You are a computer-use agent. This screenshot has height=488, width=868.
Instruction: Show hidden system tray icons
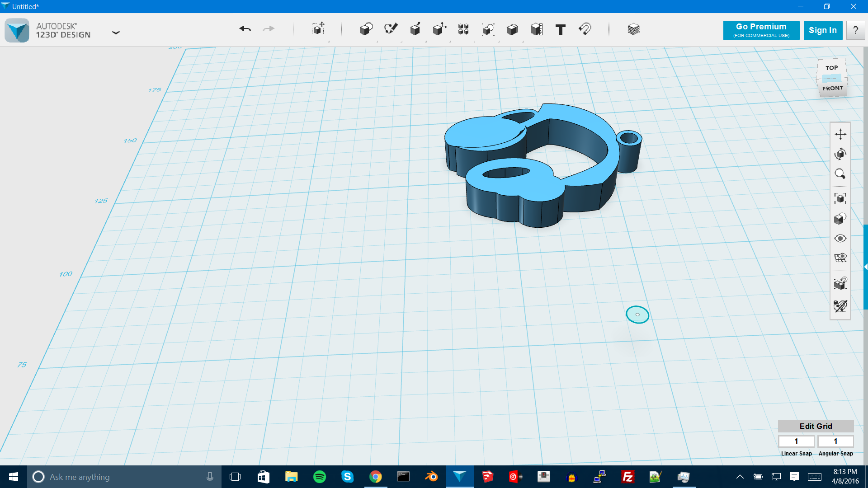(x=740, y=477)
